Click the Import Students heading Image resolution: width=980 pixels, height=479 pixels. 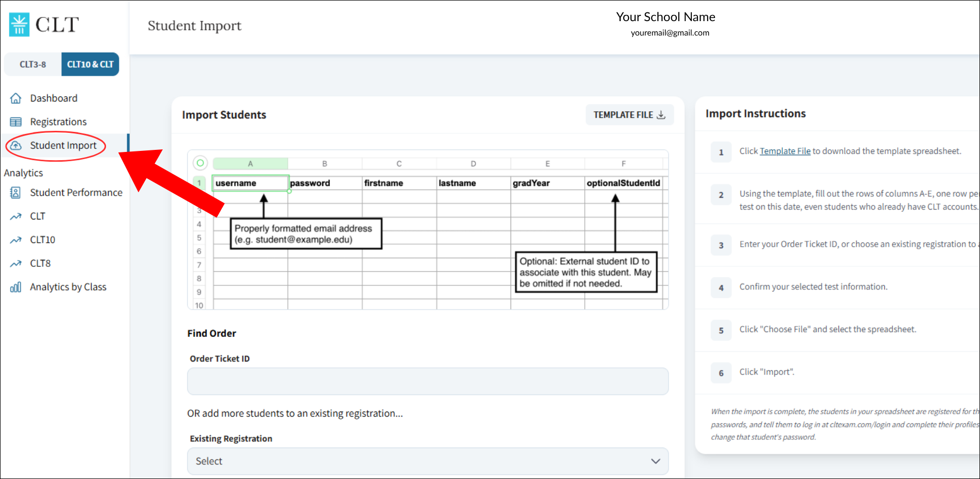[x=224, y=115]
